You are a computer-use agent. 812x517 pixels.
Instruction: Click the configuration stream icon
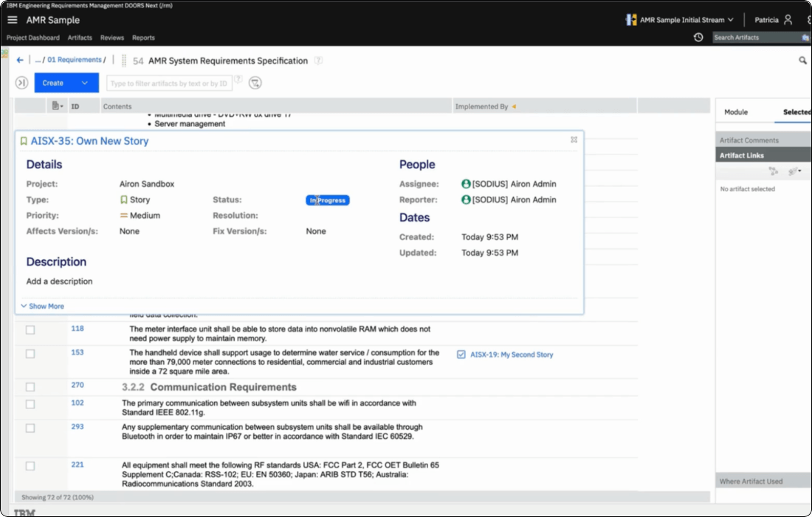click(x=630, y=20)
